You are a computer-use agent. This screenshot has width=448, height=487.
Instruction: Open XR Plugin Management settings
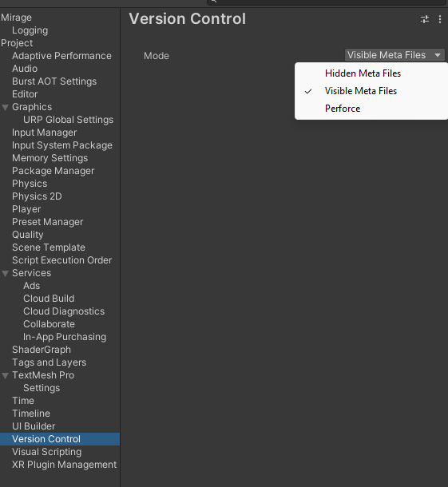pos(64,465)
